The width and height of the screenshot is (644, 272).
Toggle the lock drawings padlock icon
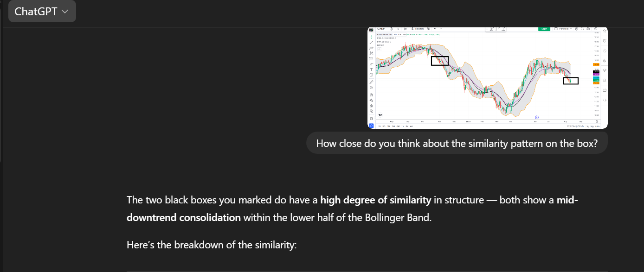(371, 106)
